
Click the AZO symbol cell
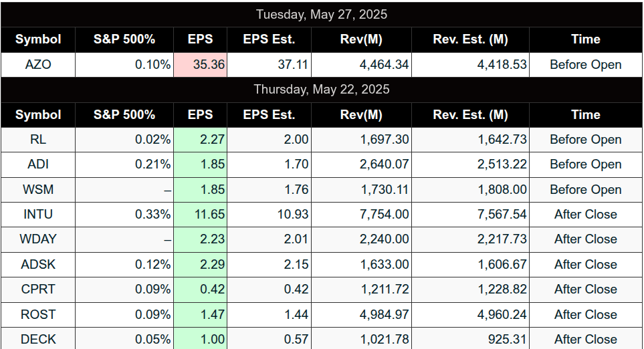pyautogui.click(x=38, y=64)
